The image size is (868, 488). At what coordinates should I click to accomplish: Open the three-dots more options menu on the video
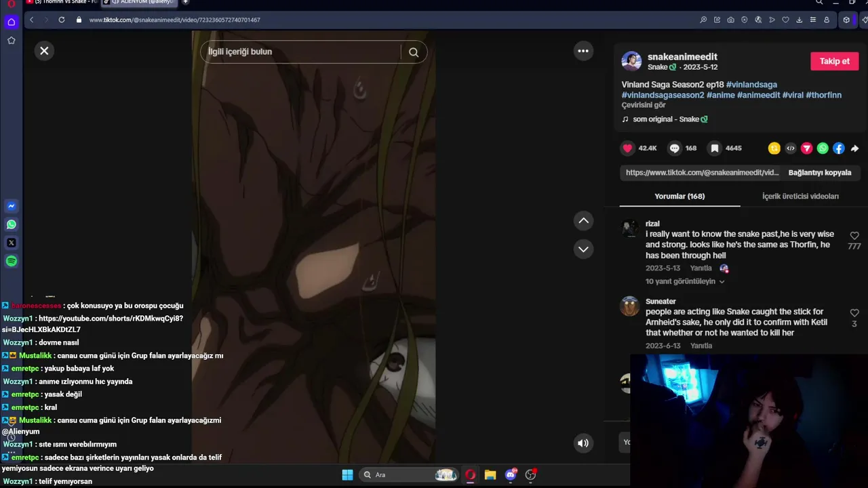click(x=583, y=51)
